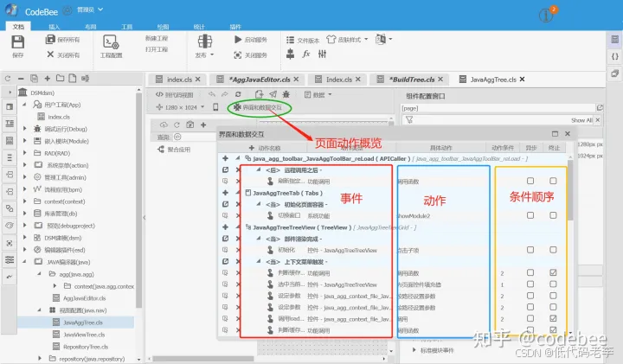Toggle 异步 checkbox in 切换窗口 row
Screen dimensions: 623x364
click(530, 215)
